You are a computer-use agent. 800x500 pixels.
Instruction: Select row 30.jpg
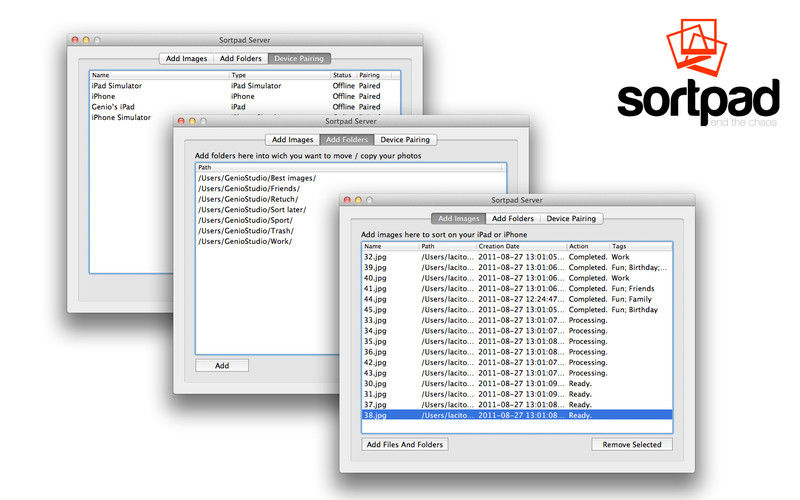click(517, 384)
